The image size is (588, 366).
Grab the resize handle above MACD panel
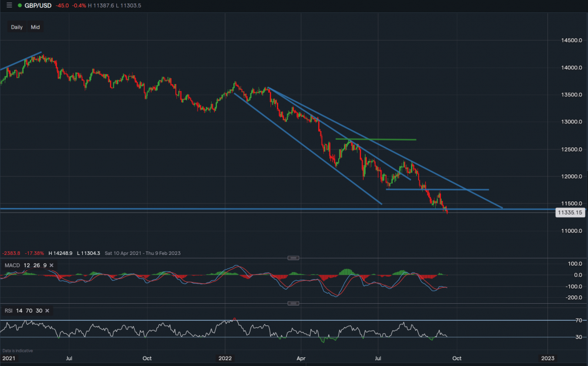click(x=292, y=258)
